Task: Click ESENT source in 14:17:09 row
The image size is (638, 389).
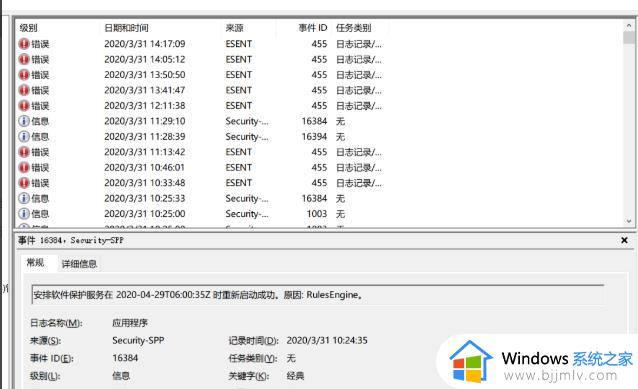Action: [x=239, y=44]
